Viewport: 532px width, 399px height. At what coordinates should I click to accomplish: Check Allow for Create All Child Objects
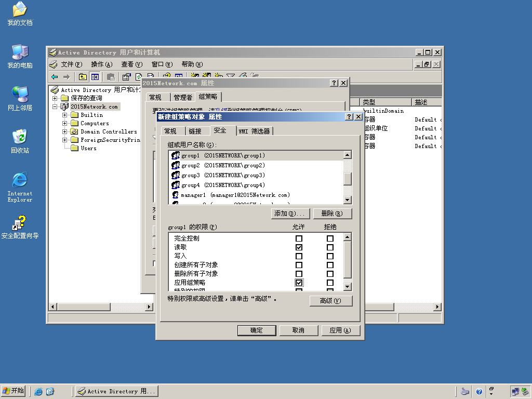(x=299, y=265)
